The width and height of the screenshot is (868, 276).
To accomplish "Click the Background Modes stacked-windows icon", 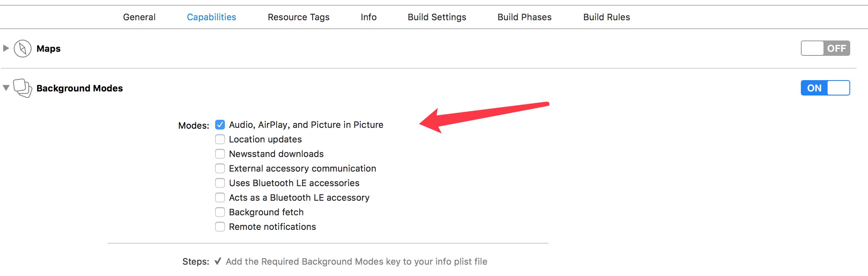I will point(23,88).
